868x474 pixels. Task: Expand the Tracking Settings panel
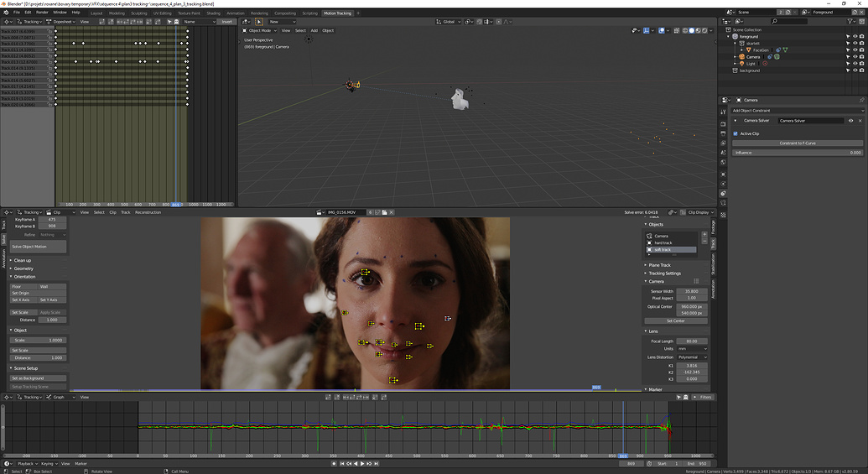point(664,273)
